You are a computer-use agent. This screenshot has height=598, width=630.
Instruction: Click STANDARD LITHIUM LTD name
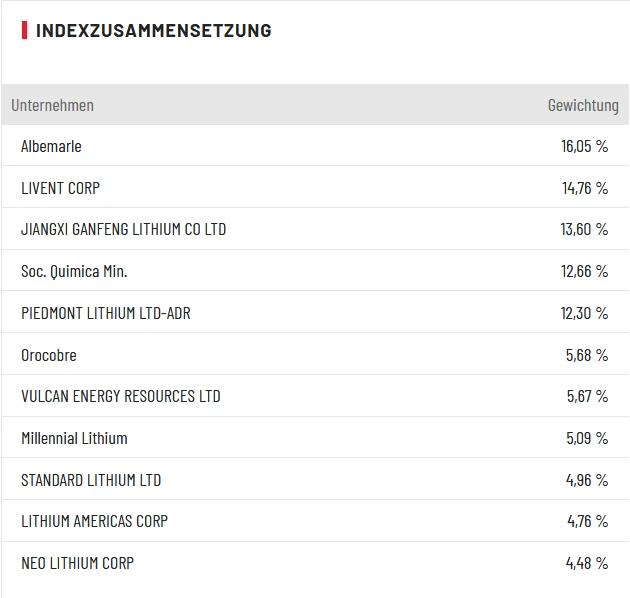(x=91, y=480)
